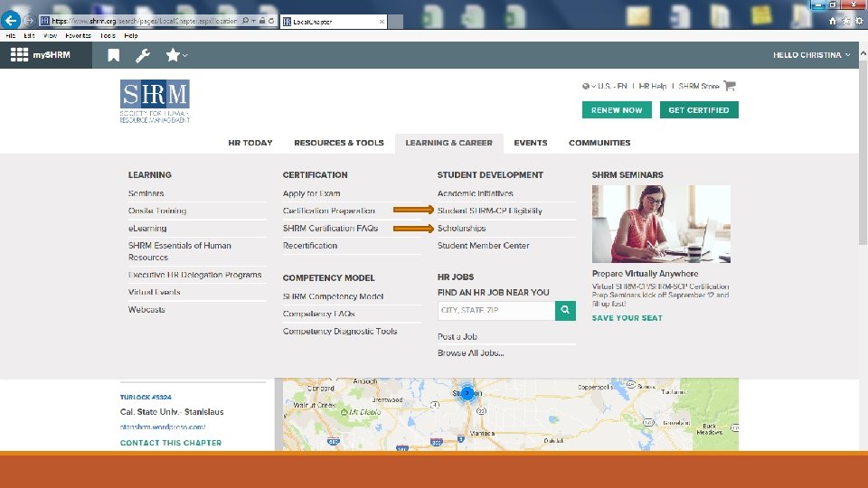Open the mySHRM apps grid icon
Screen dimensions: 868x488
19,55
